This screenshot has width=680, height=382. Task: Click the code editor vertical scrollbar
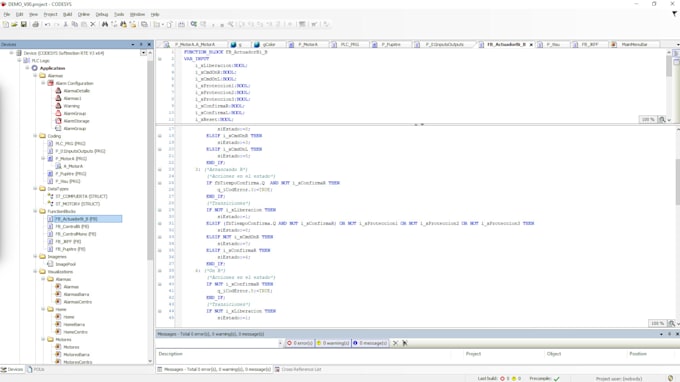click(677, 182)
